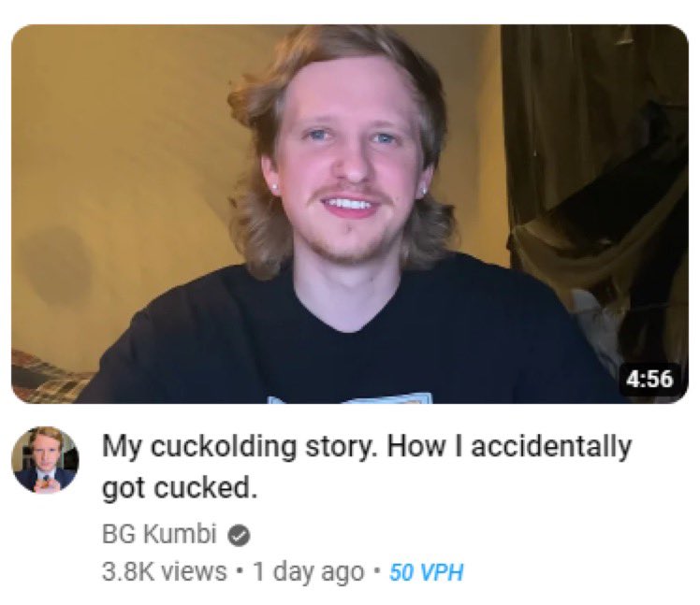
Task: Click the dot separator before 50 VPH
Action: click(x=377, y=571)
